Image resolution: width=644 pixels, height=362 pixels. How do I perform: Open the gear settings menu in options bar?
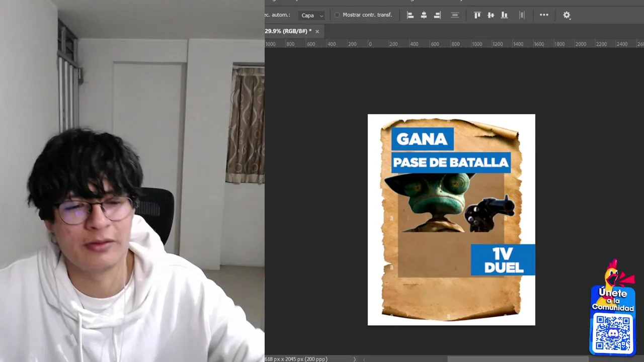(x=567, y=15)
